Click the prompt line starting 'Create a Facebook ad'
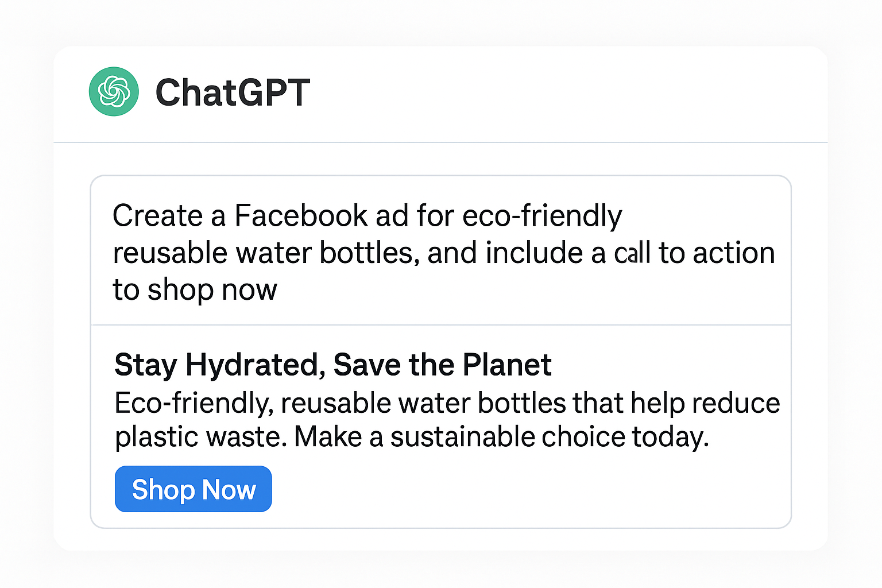882x588 pixels. pyautogui.click(x=367, y=216)
